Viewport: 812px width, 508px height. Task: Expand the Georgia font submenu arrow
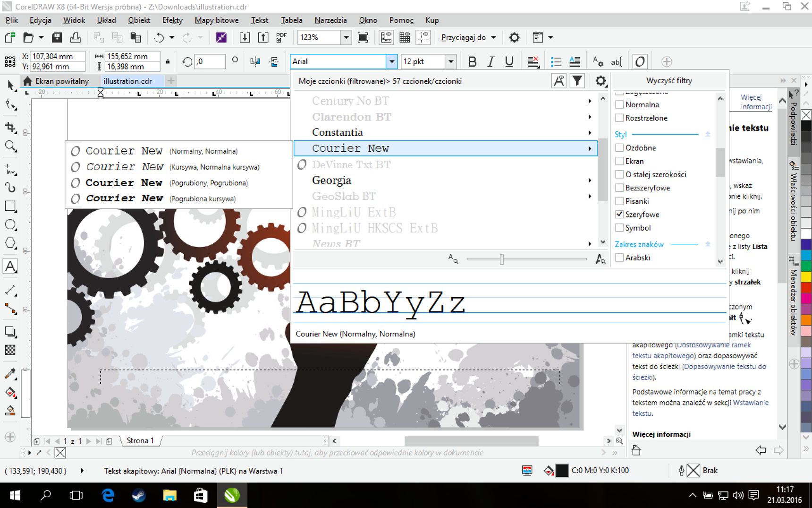[590, 180]
